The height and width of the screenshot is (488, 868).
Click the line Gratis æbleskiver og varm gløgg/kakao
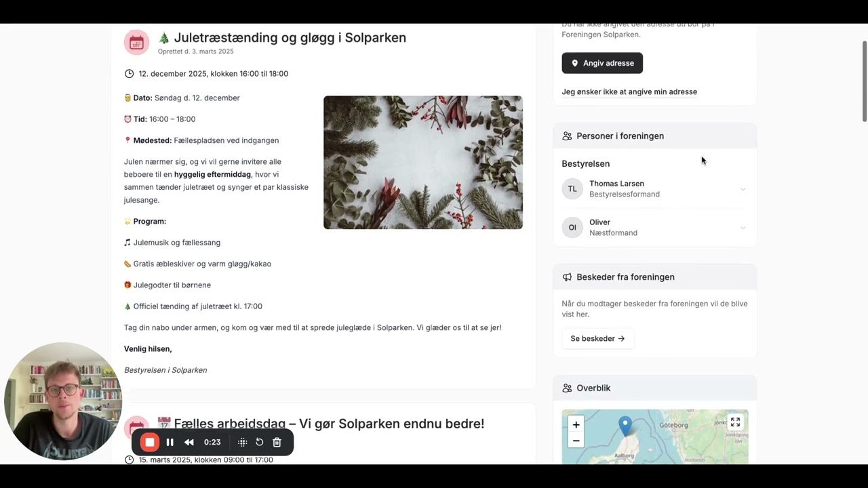tap(197, 264)
